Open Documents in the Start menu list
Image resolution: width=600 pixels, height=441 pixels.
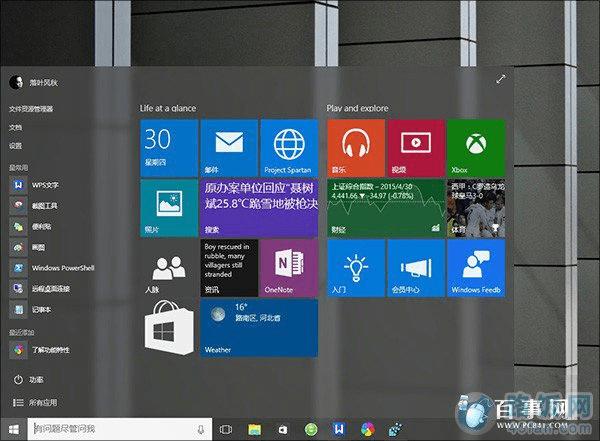16,127
